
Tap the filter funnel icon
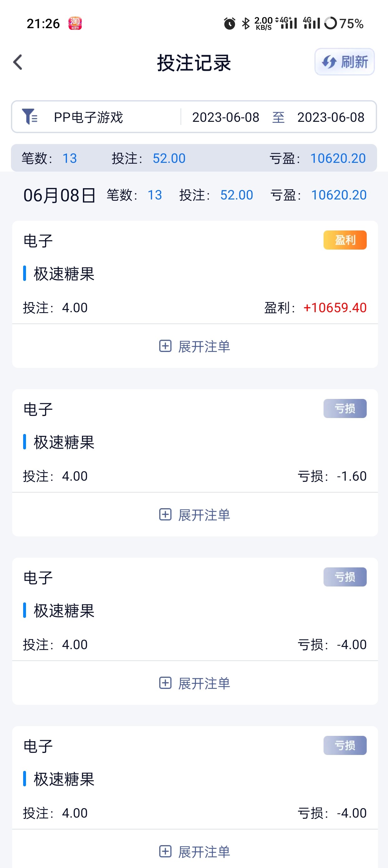29,116
